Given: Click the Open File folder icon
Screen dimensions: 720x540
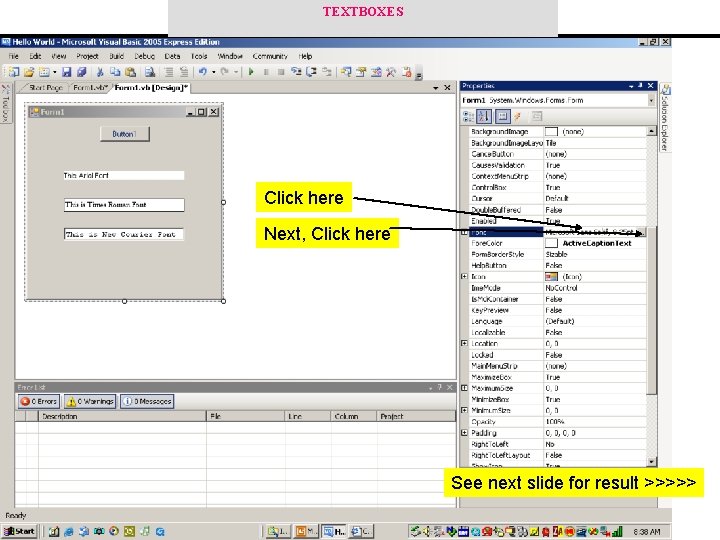Looking at the screenshot, I should (x=29, y=72).
